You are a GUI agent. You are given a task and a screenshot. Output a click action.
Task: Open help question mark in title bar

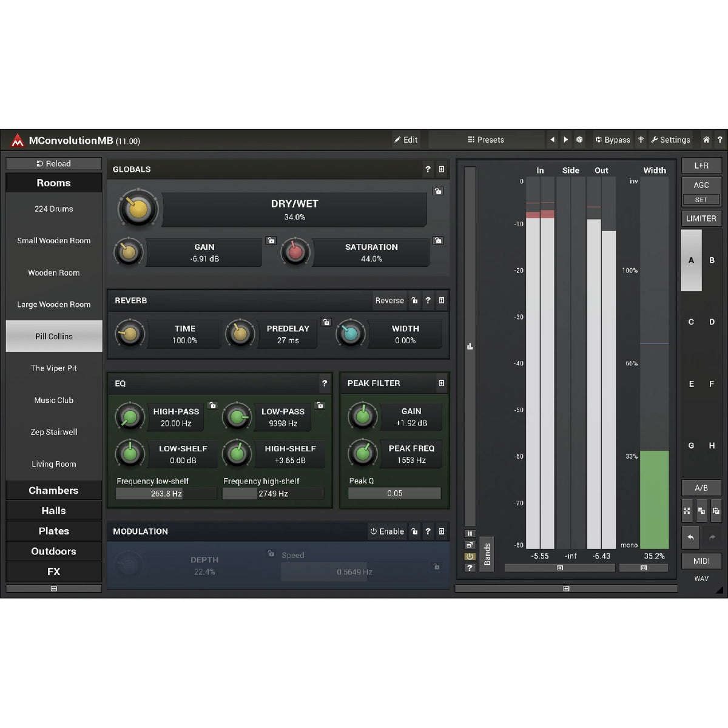tap(720, 140)
